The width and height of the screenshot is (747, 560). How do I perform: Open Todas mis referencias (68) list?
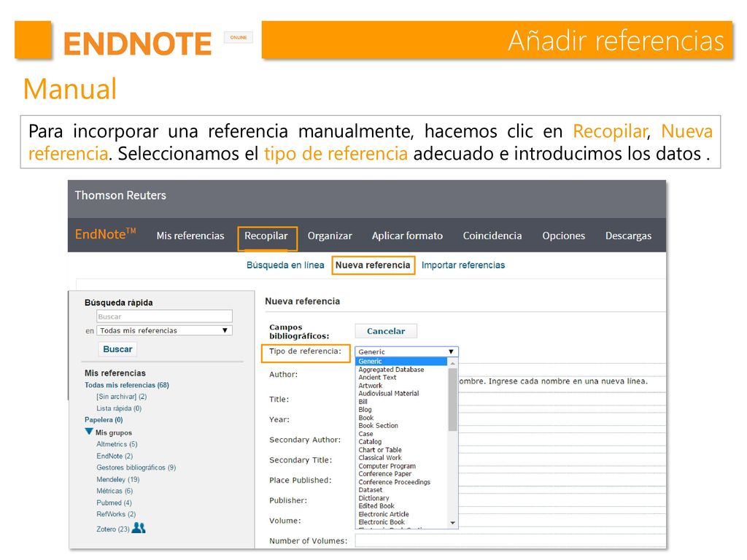[127, 385]
